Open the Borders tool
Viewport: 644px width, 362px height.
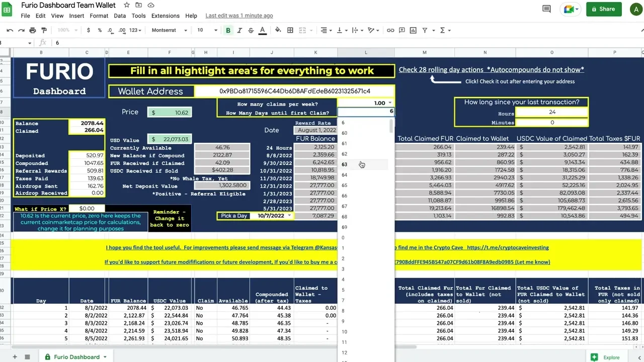[x=290, y=30]
